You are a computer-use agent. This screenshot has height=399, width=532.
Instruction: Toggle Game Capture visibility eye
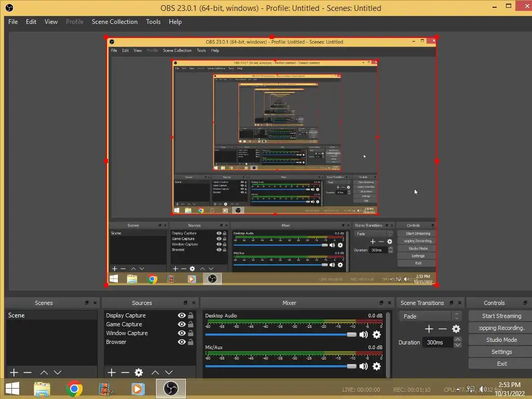pyautogui.click(x=182, y=324)
